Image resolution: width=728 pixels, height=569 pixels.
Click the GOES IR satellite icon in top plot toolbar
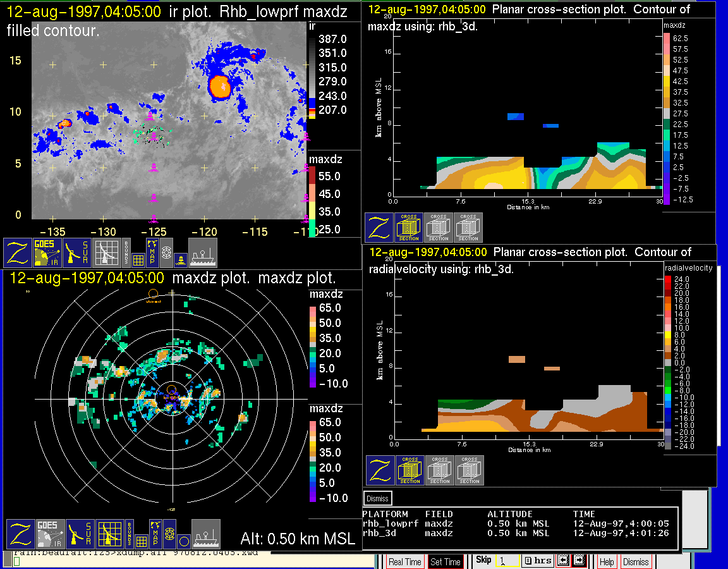[48, 252]
